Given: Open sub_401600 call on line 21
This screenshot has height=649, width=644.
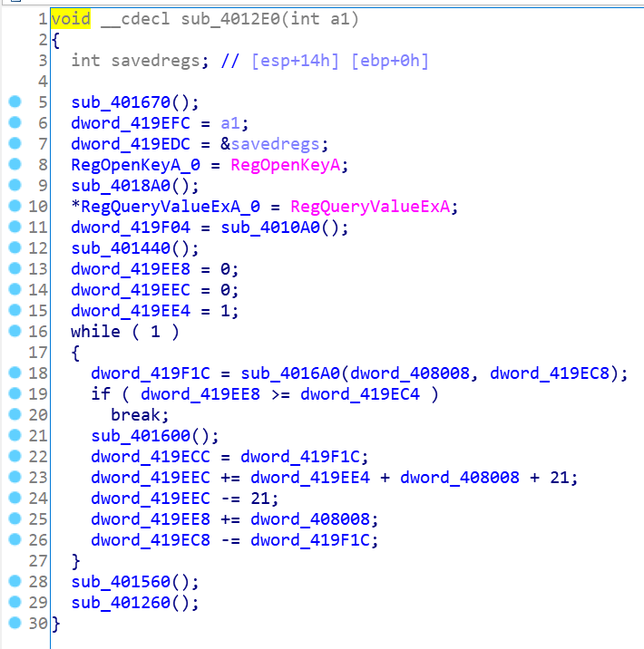Looking at the screenshot, I should pyautogui.click(x=141, y=436).
